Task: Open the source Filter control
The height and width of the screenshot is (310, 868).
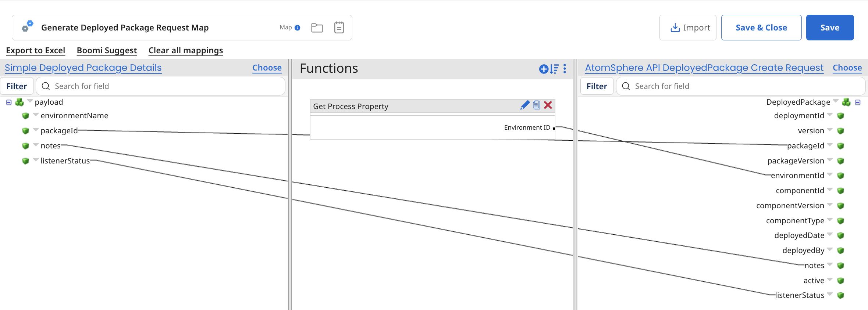Action: 17,86
